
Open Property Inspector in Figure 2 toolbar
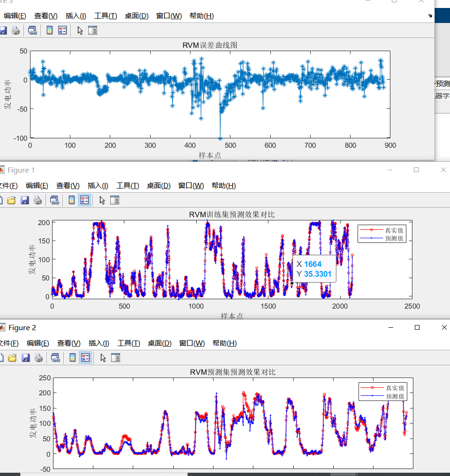coord(115,358)
